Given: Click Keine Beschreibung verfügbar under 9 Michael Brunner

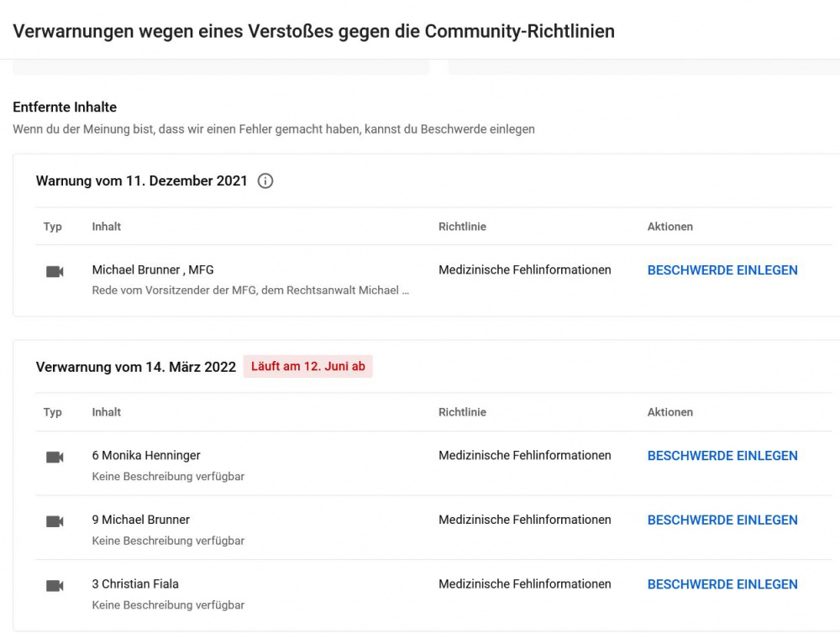Looking at the screenshot, I should click(168, 541).
